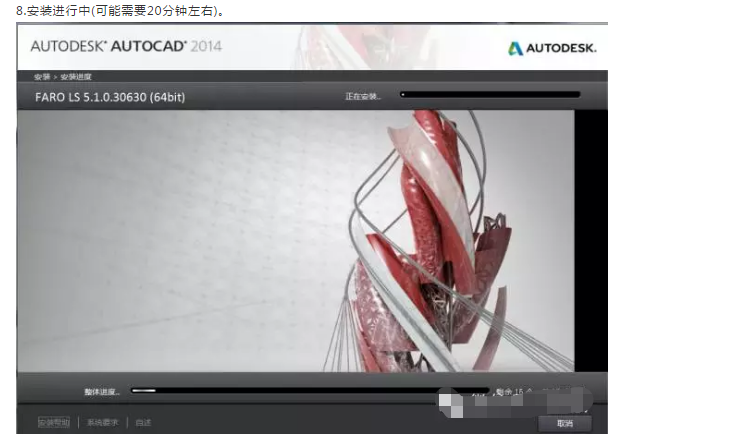Click the 正在安装 component progress bar
The width and height of the screenshot is (737, 443).
click(x=490, y=94)
